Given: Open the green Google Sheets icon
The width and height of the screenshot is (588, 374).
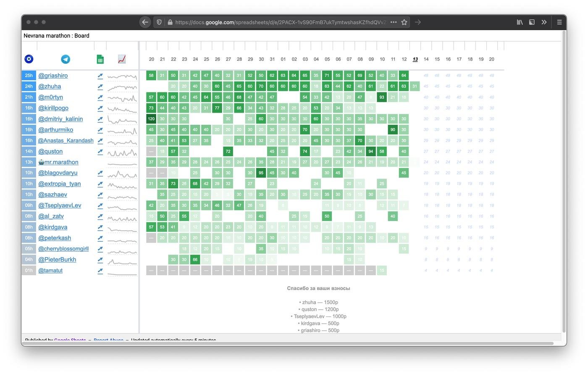Looking at the screenshot, I should [100, 59].
